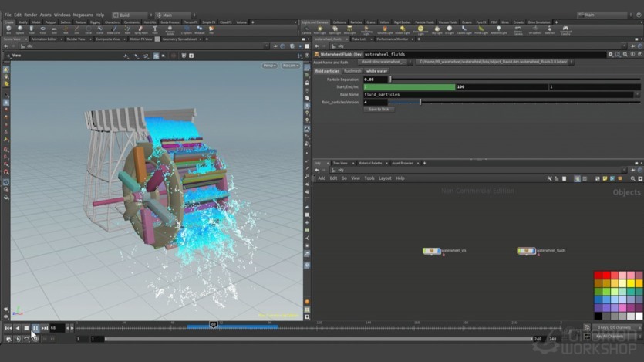Viewport: 644px width, 362px height.
Task: Add a Volume Light from the shelf
Action: 385,29
